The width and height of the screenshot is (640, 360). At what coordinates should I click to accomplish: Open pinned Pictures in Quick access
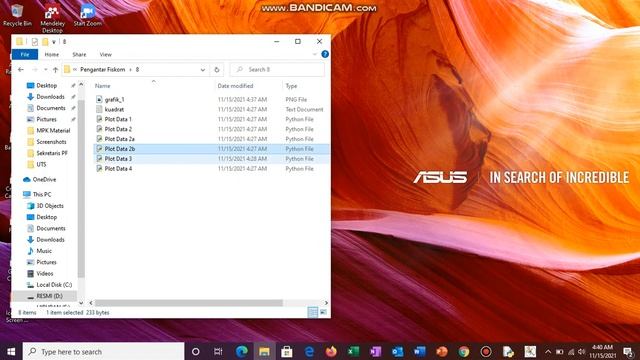tap(47, 119)
